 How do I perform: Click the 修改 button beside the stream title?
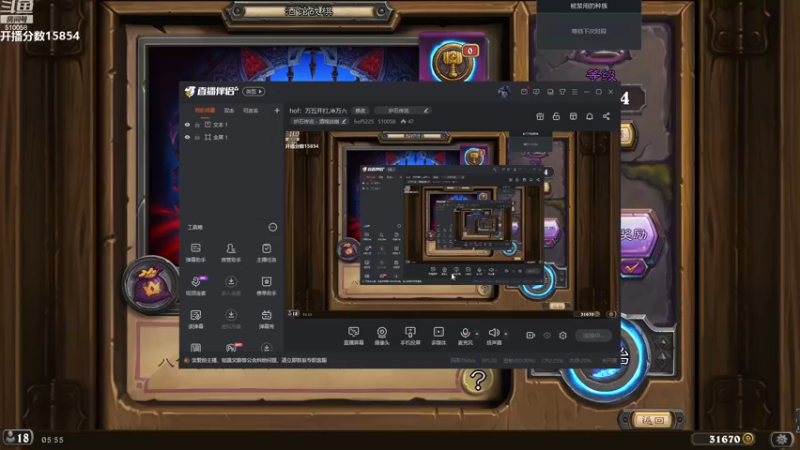tap(360, 110)
